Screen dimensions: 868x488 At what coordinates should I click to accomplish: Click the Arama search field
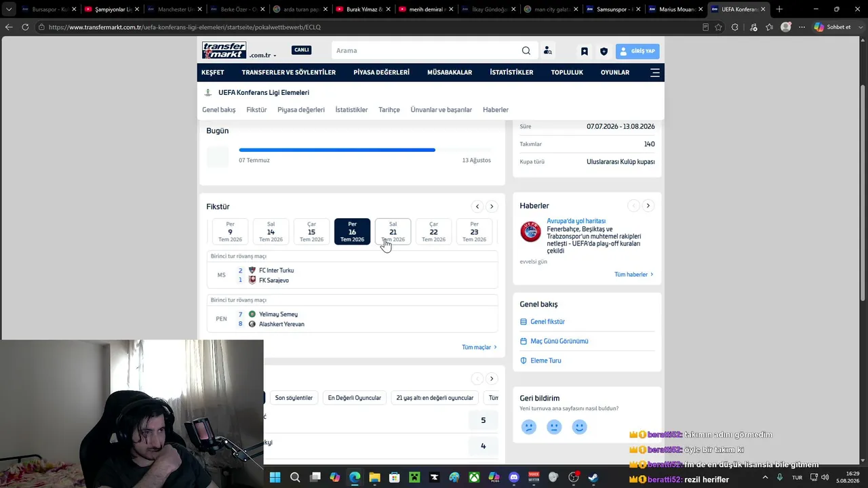pyautogui.click(x=426, y=51)
